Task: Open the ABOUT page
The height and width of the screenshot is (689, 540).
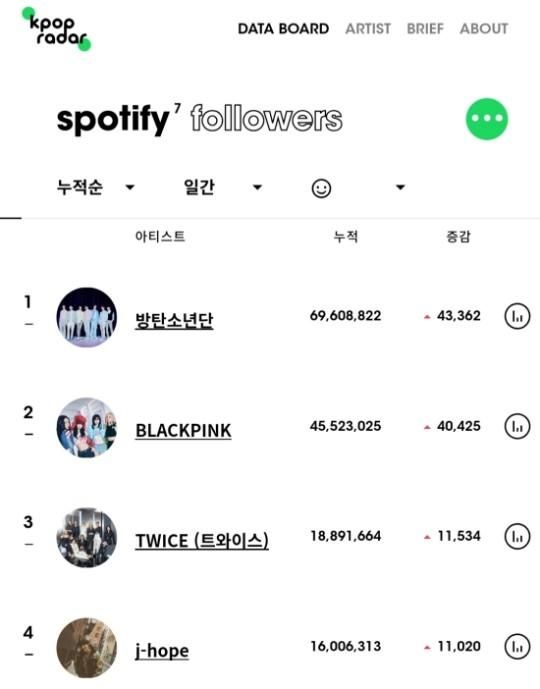Action: tap(484, 29)
